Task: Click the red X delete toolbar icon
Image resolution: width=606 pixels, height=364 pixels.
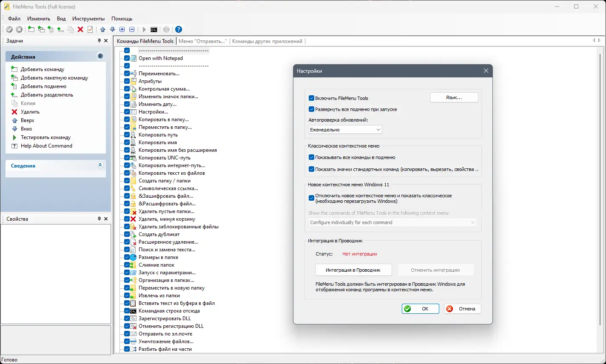Action: point(80,29)
